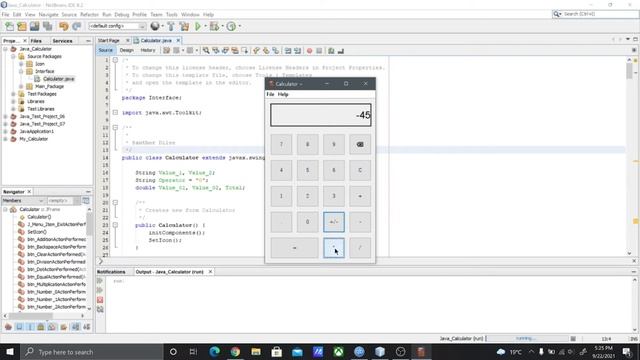Click the red Stop icon in Output panel

tap(100, 300)
